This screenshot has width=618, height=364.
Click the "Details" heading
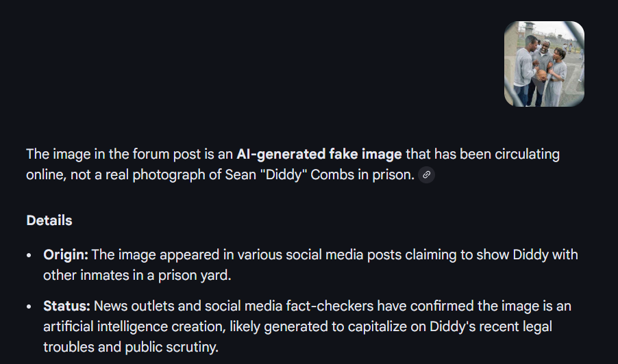49,220
